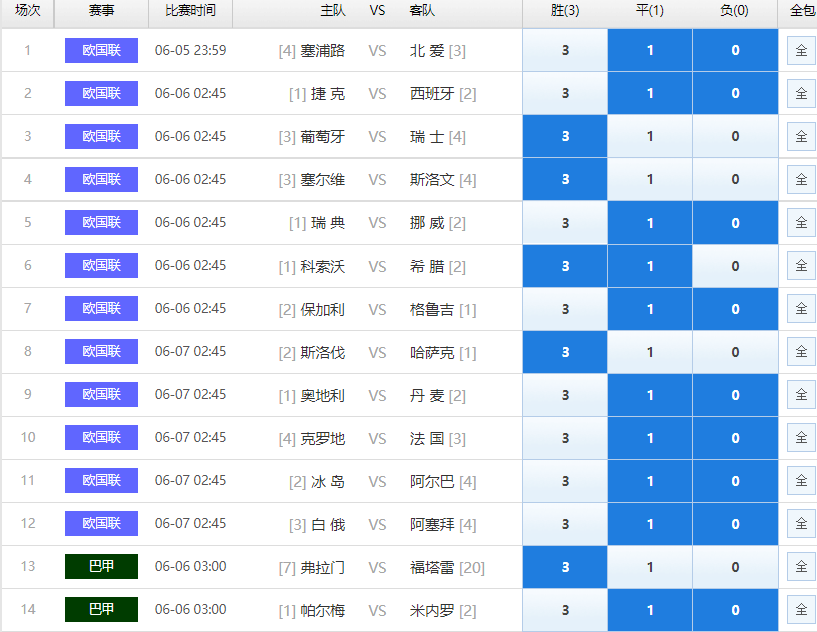Toggle loss (0) for 冰岛 vs 阿尔巴
Viewport: 817px width, 632px height.
tap(735, 480)
